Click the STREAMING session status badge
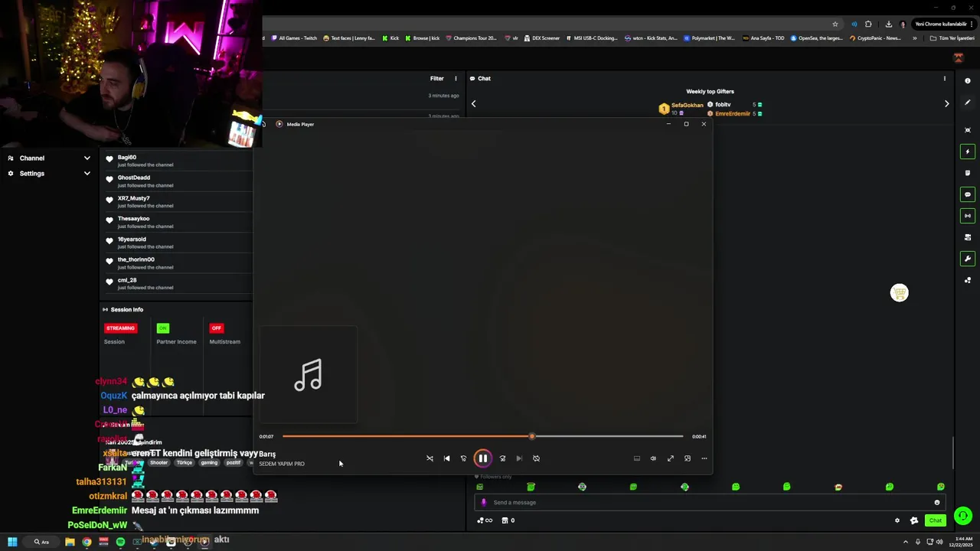 point(120,328)
